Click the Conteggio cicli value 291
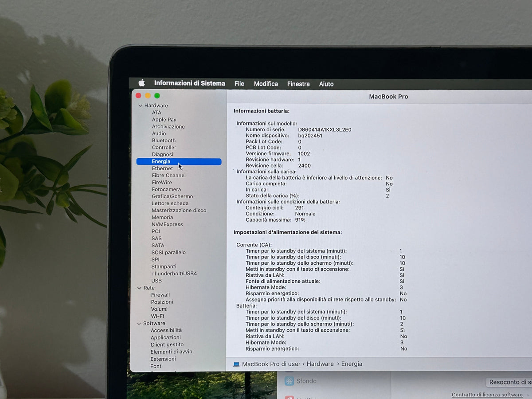 [299, 207]
